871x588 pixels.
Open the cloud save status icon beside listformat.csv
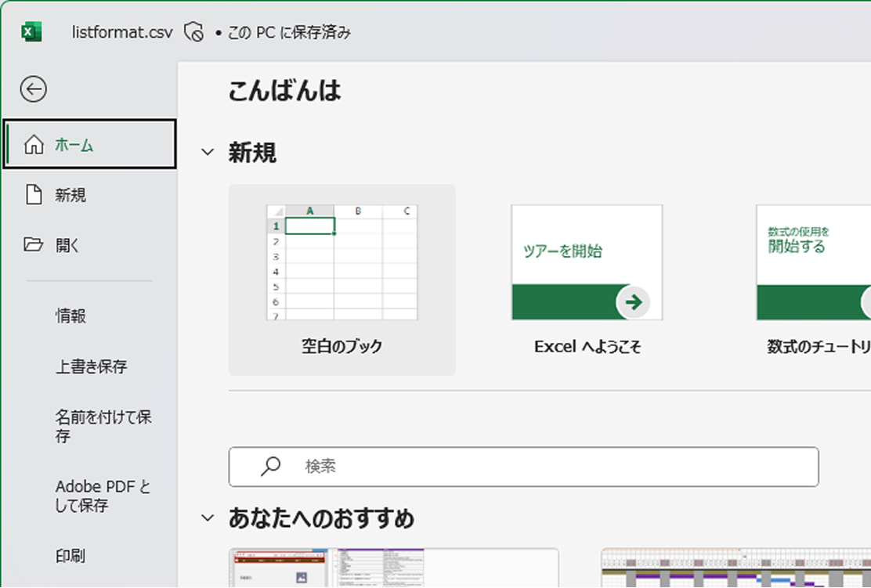195,30
